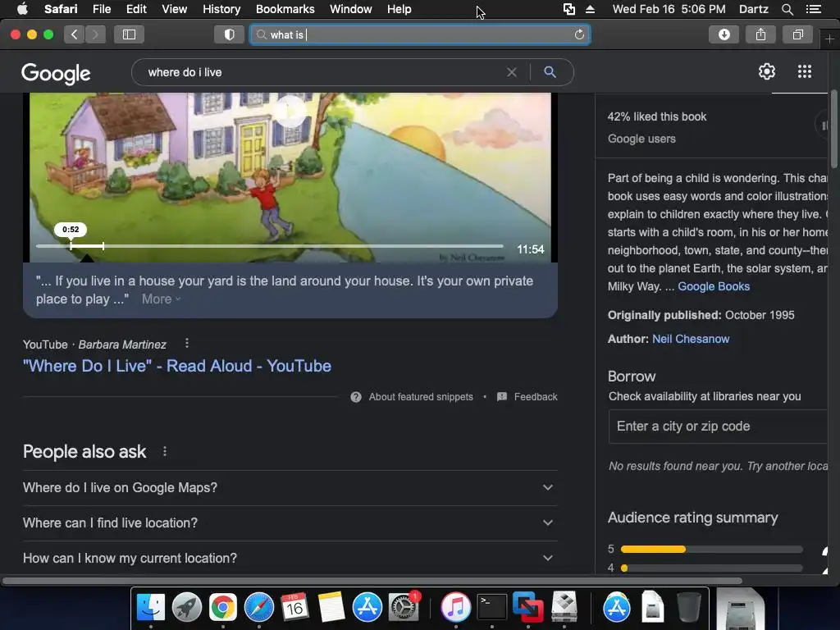Submit search with Google magnifier icon
This screenshot has height=630, width=840.
tap(550, 72)
